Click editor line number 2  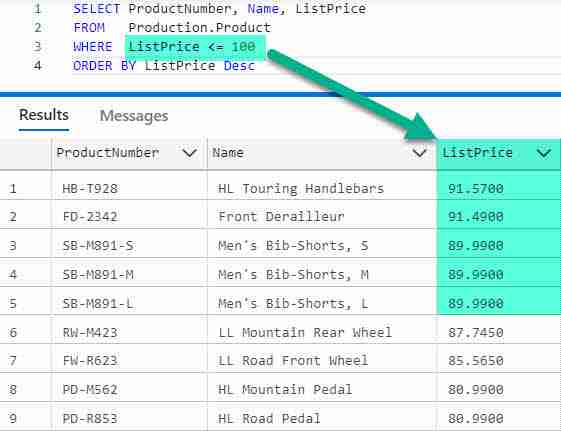(x=38, y=28)
